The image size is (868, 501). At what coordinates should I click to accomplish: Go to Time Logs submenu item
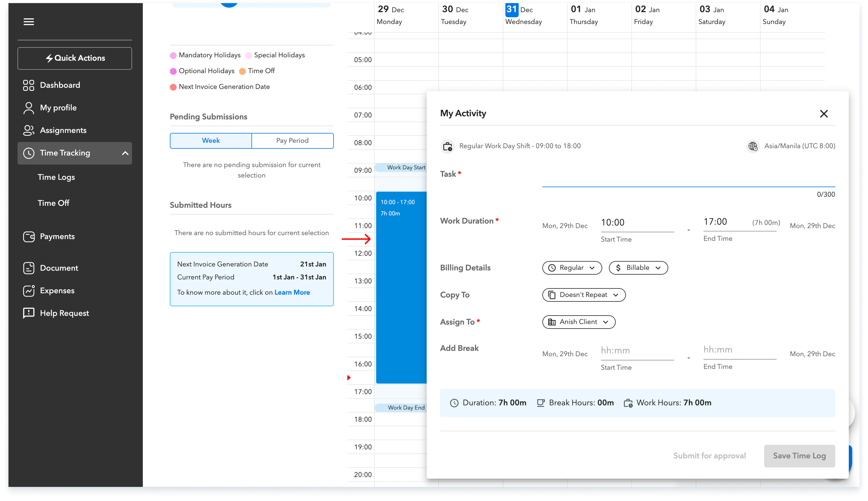tap(56, 177)
